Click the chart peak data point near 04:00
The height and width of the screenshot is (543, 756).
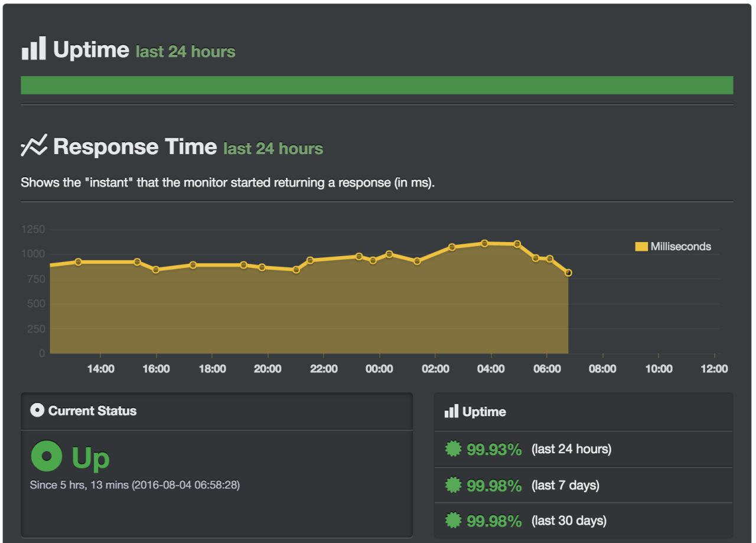(x=484, y=243)
